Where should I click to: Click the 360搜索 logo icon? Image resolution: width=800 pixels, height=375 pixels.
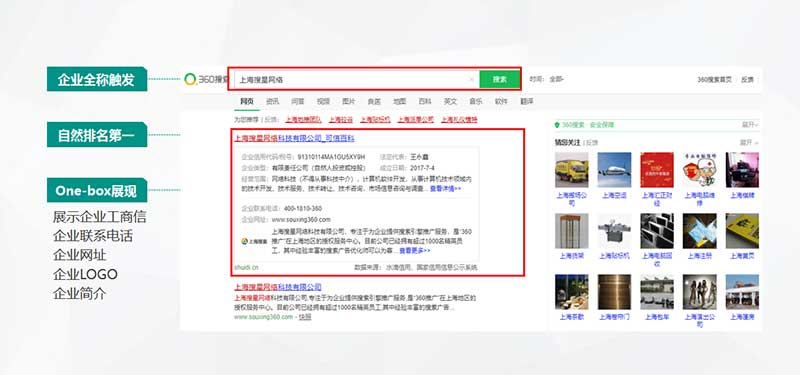tap(190, 79)
